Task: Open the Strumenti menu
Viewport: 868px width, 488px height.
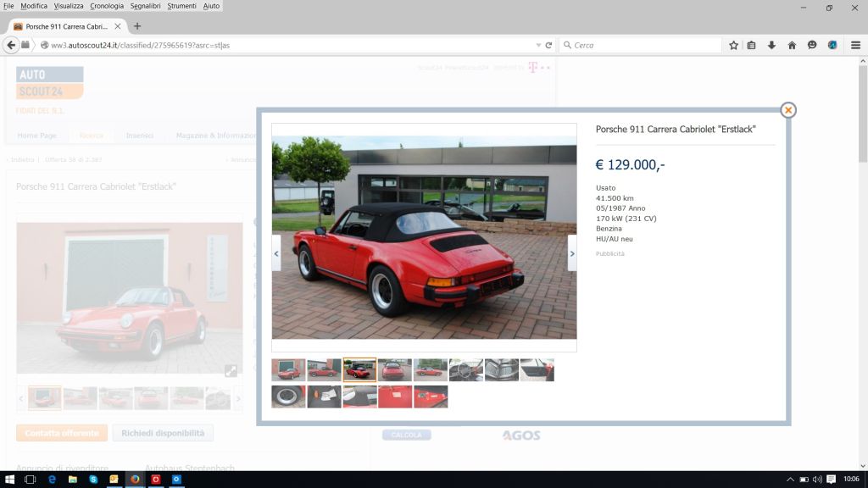Action: 181,6
